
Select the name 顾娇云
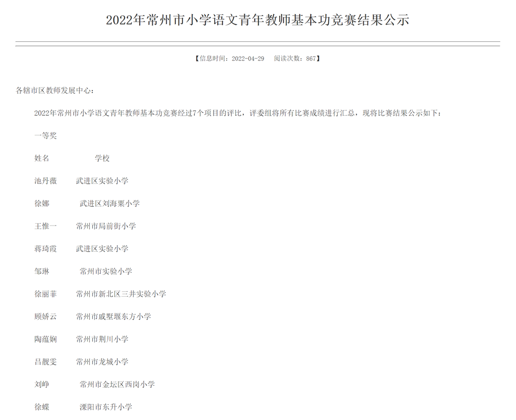coord(45,317)
